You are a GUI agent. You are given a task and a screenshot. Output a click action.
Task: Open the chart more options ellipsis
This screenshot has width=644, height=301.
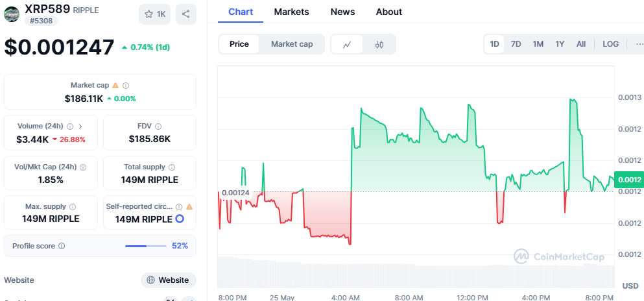tap(639, 44)
